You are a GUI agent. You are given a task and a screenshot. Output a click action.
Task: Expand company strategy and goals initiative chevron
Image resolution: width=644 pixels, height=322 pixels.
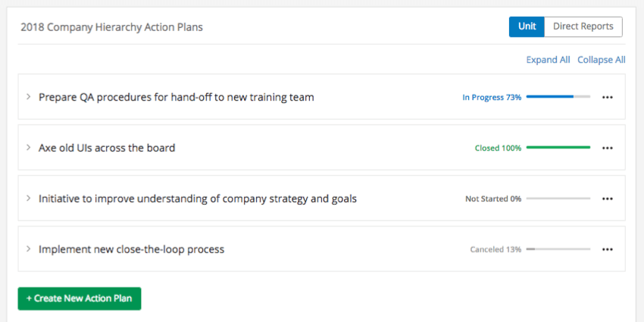point(28,199)
